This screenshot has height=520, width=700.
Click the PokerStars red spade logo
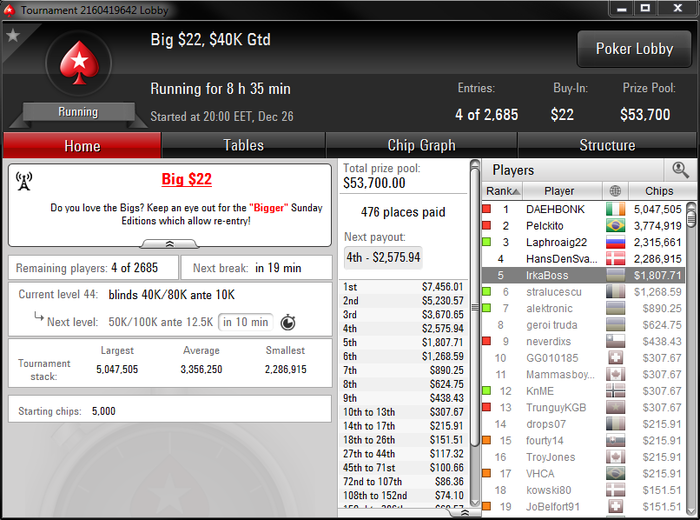pyautogui.click(x=79, y=63)
